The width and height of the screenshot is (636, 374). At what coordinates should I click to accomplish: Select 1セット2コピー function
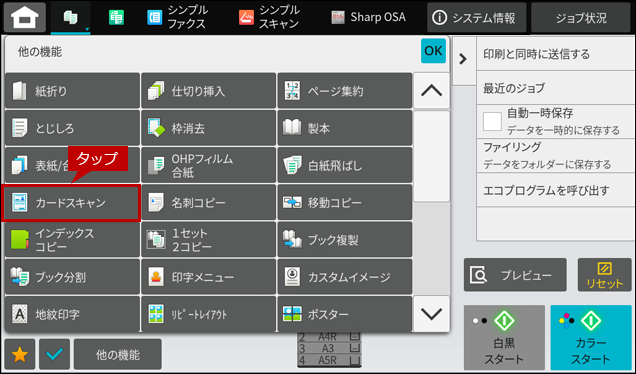click(x=208, y=240)
